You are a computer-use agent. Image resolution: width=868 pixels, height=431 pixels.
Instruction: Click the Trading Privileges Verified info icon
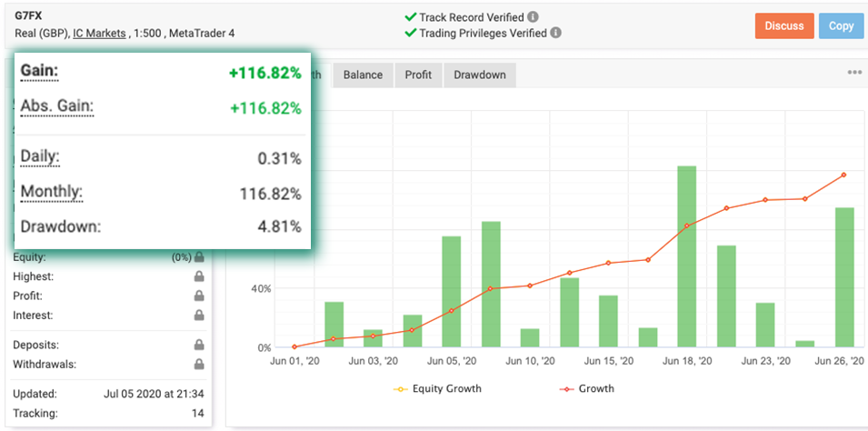[555, 34]
